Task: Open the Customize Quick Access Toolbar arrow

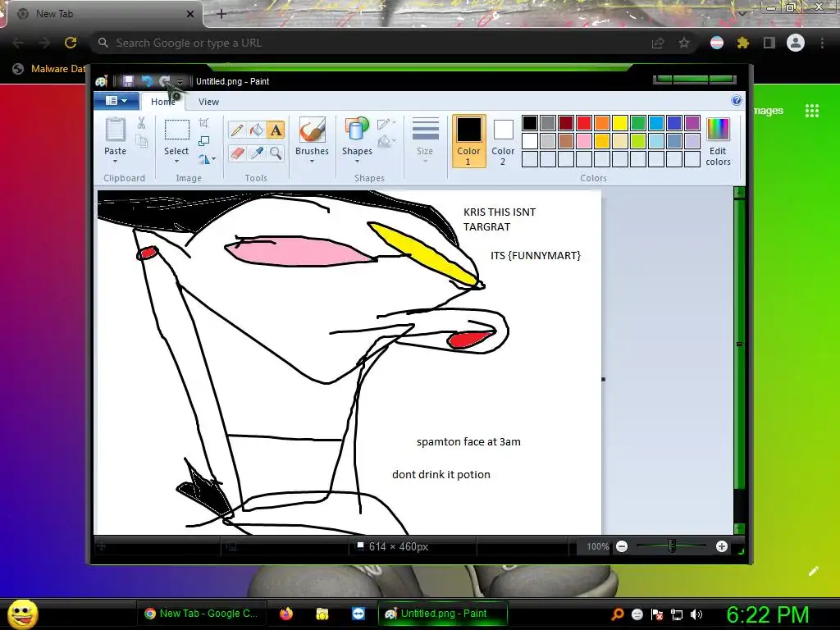Action: point(180,81)
